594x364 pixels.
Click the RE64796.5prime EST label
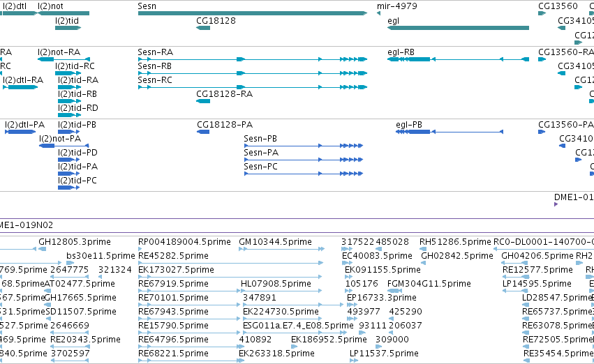coord(173,340)
